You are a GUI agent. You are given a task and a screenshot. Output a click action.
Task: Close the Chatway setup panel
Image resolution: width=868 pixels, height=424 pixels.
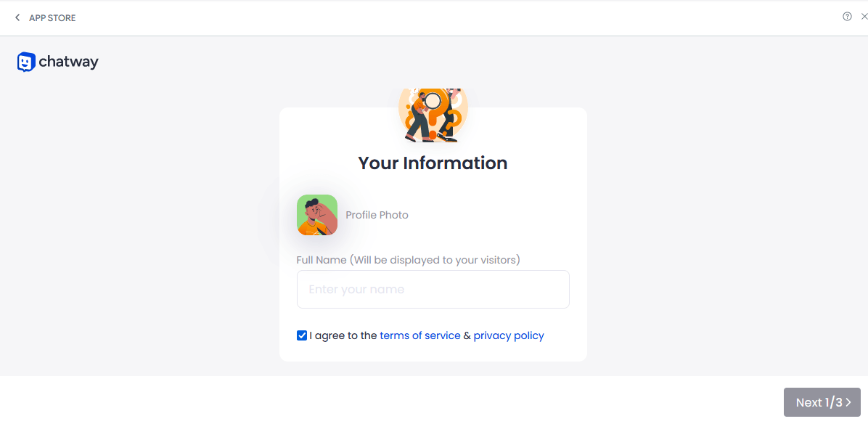tap(864, 17)
